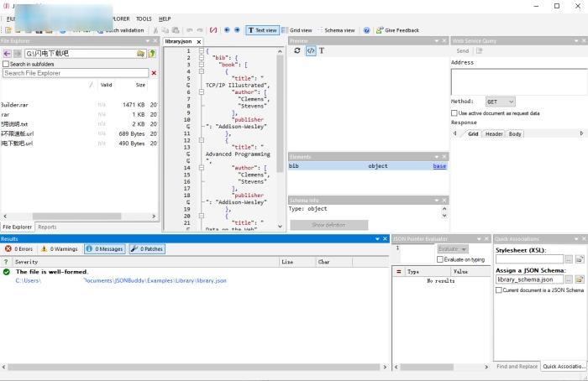This screenshot has width=588, height=381.
Task: Click the paste clipboard toolbar icon
Action: pos(176,30)
